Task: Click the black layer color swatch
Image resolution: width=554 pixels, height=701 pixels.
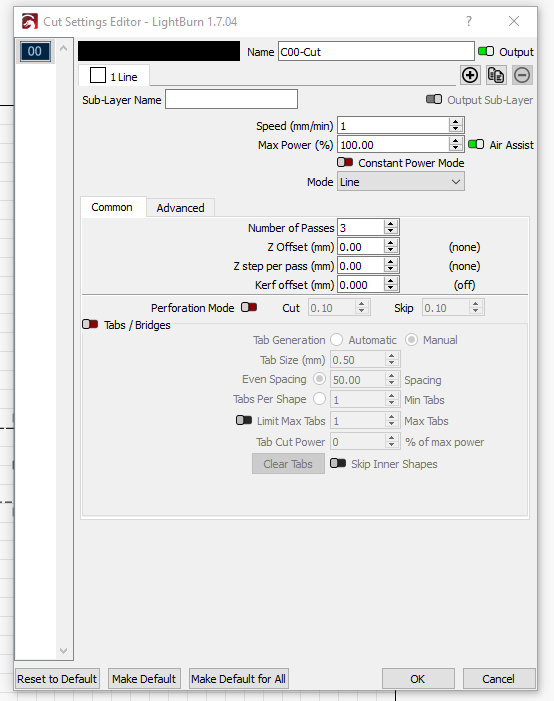Action: (x=159, y=51)
